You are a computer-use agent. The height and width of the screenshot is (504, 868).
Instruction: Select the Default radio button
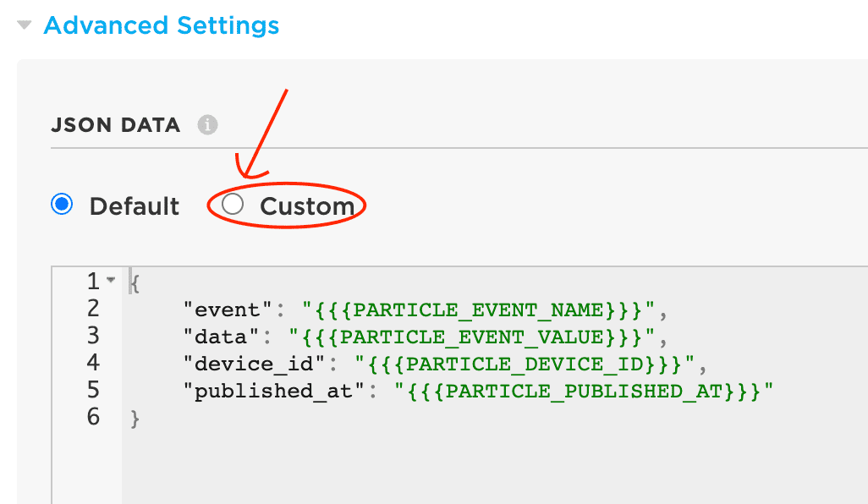(x=62, y=204)
